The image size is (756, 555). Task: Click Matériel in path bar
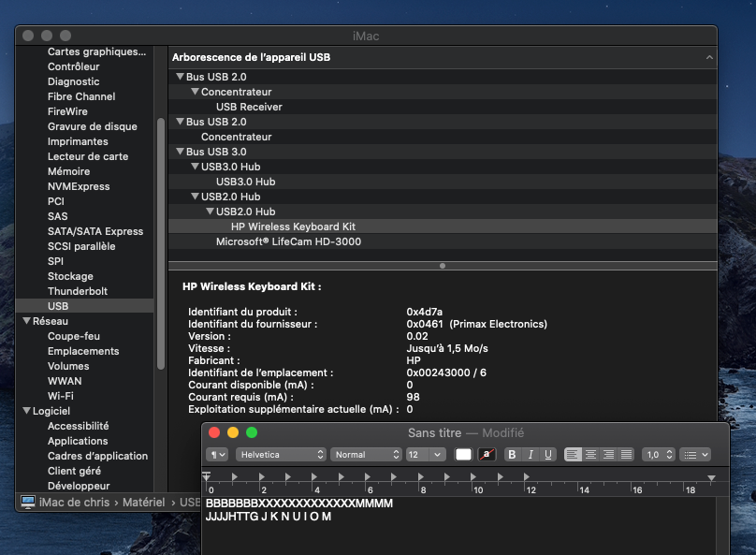point(144,502)
